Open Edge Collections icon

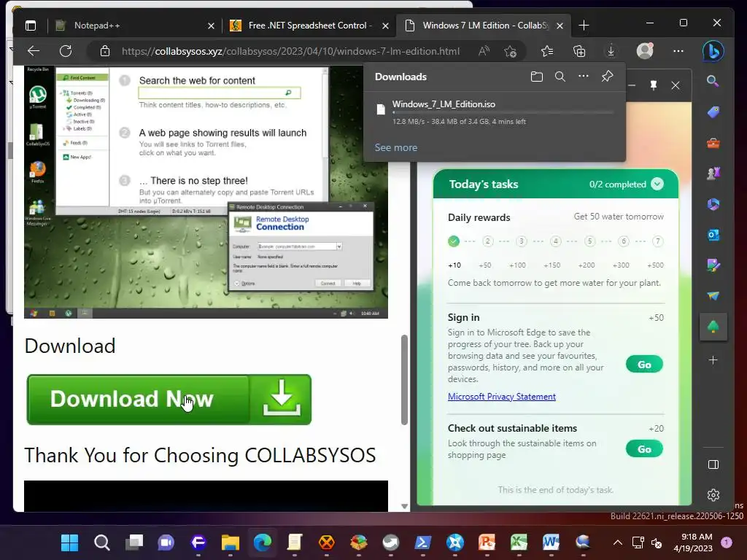point(579,51)
